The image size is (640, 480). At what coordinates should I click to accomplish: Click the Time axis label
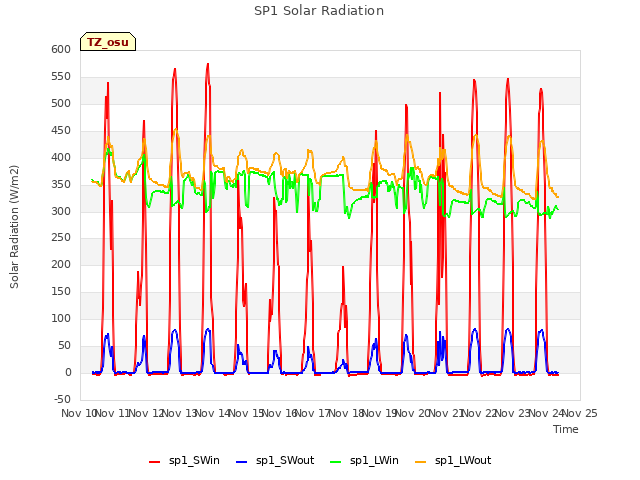click(566, 429)
